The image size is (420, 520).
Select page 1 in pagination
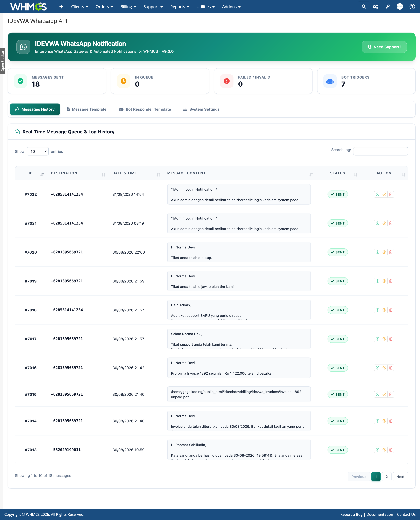pyautogui.click(x=376, y=476)
